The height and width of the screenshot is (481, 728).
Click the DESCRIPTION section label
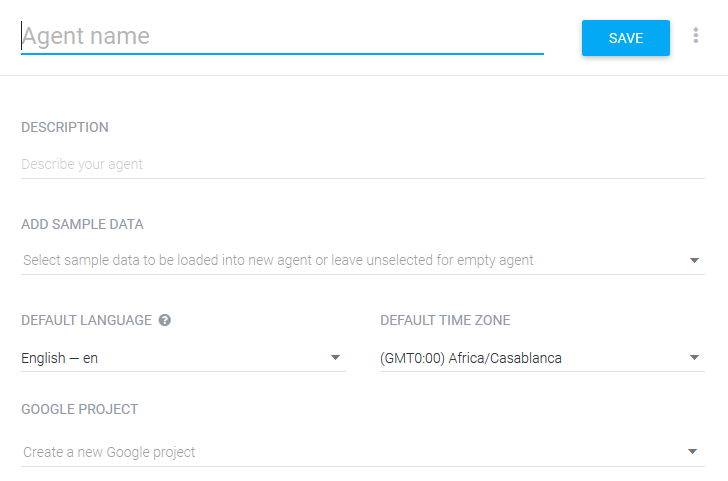coord(65,127)
